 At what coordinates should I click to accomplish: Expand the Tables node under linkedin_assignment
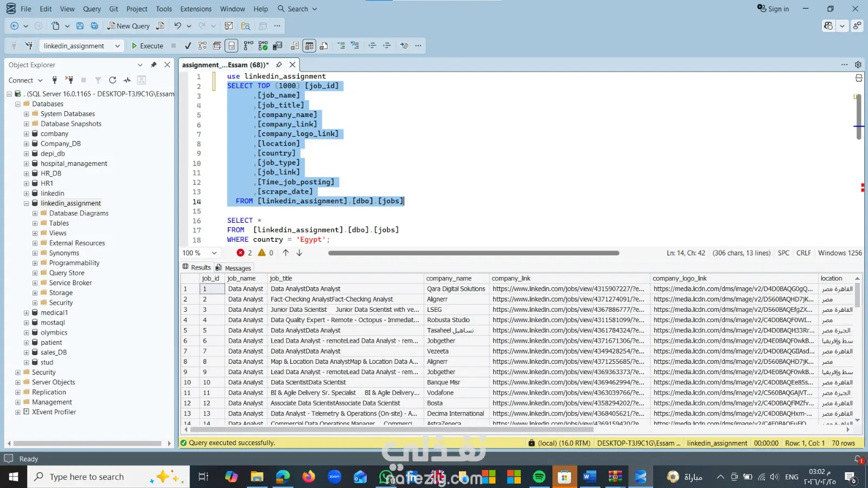pos(35,223)
